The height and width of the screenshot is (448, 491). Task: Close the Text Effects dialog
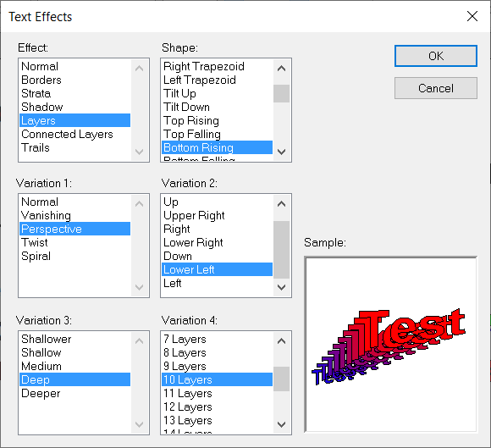point(472,16)
